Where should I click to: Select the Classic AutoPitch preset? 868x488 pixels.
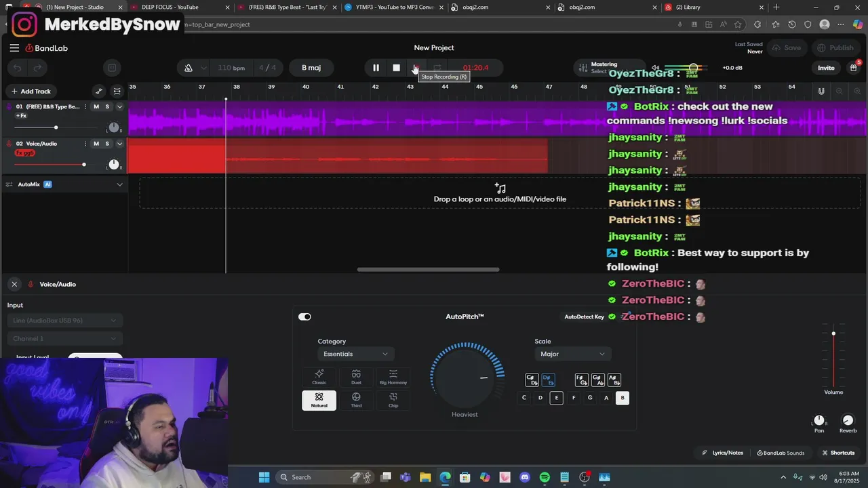[x=319, y=377]
